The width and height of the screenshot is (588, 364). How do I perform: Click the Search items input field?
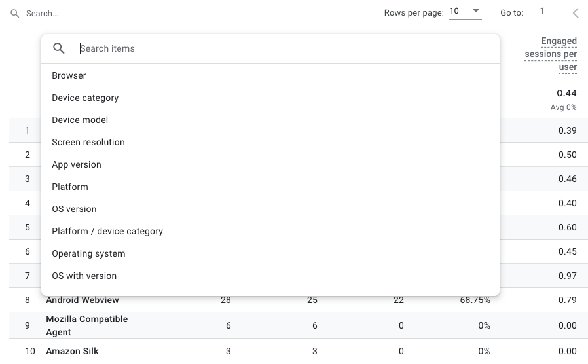pyautogui.click(x=282, y=48)
